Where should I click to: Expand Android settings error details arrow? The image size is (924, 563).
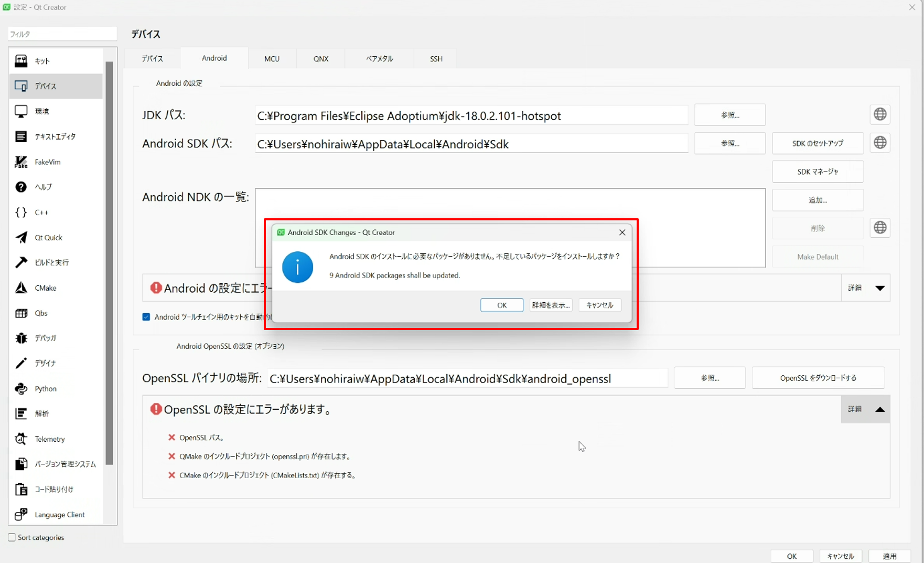click(880, 288)
